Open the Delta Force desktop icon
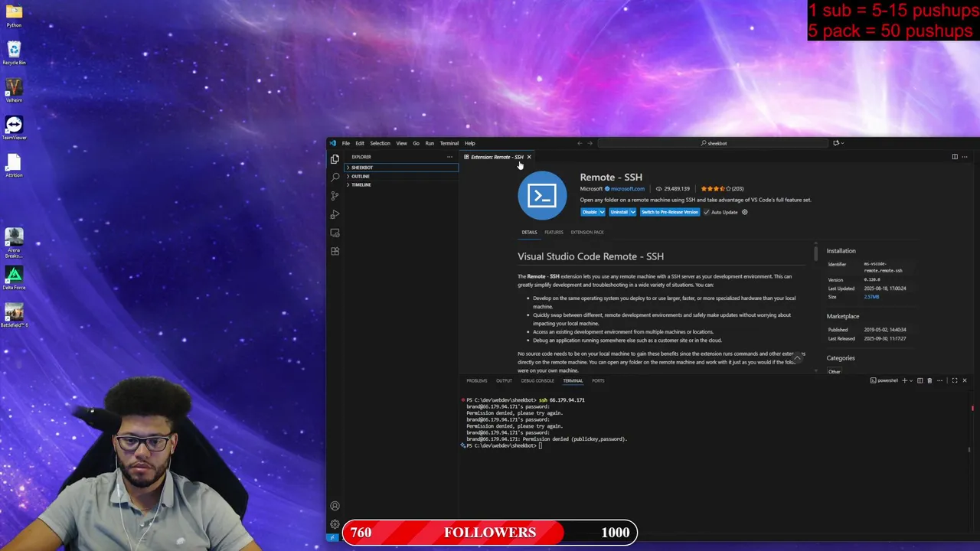980x551 pixels. (14, 278)
